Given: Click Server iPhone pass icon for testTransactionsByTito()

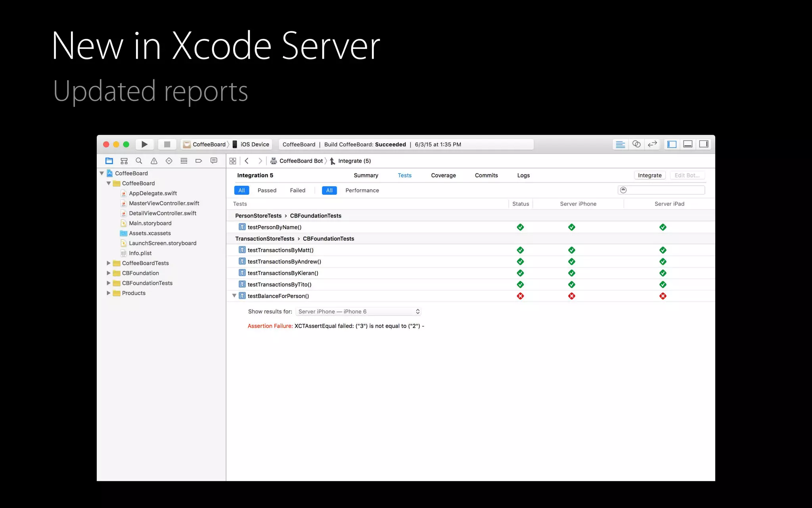Looking at the screenshot, I should point(572,285).
